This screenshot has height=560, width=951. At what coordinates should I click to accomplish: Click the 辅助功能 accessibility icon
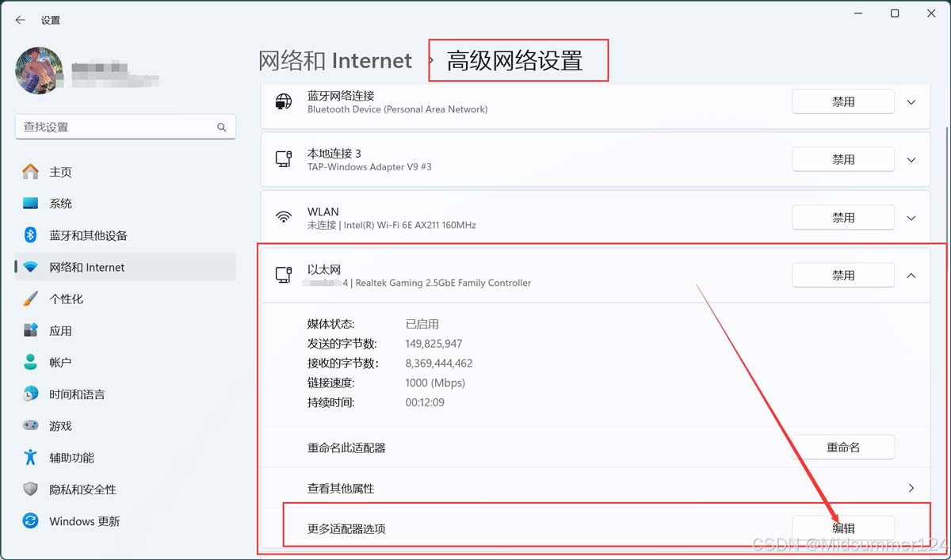coord(30,457)
